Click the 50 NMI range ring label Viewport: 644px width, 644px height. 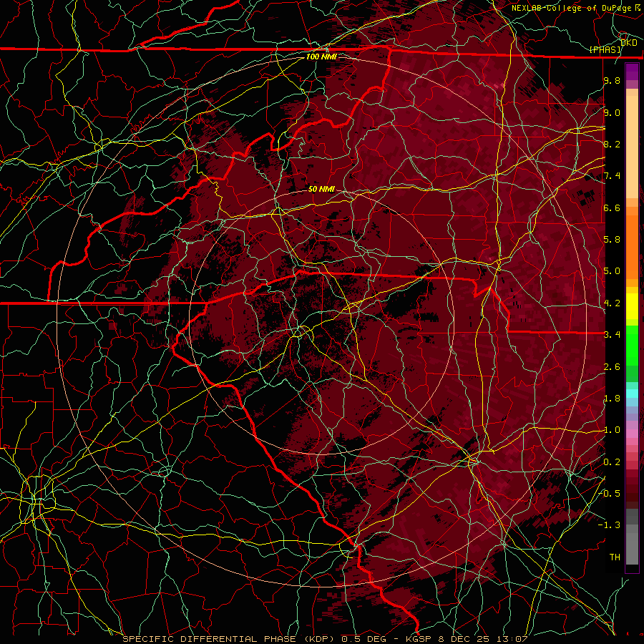point(321,190)
